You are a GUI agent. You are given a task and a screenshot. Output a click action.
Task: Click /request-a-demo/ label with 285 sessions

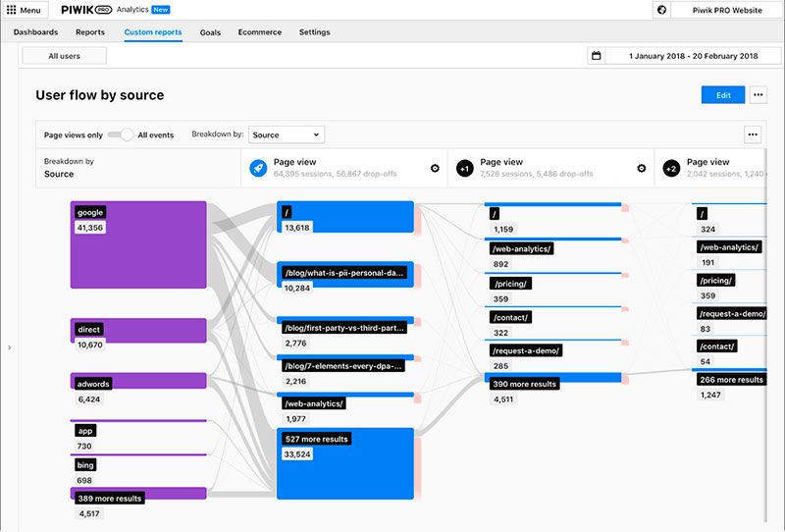[x=526, y=350]
